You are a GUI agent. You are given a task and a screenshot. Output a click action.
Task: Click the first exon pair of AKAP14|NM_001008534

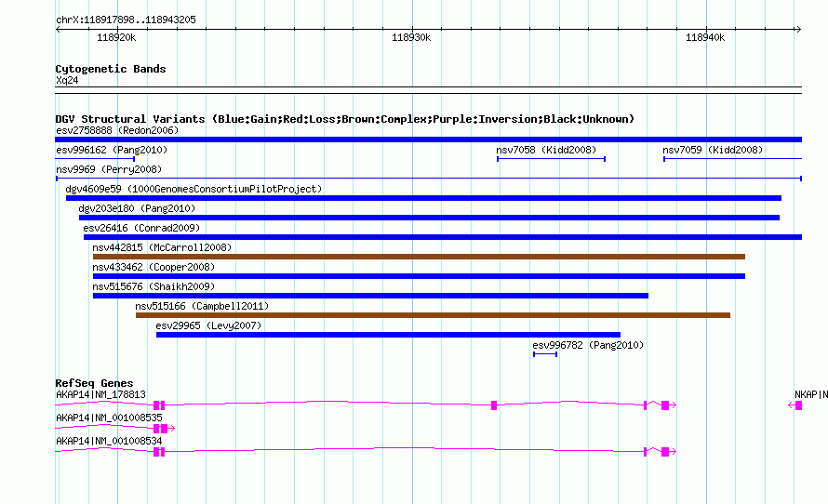(159, 452)
